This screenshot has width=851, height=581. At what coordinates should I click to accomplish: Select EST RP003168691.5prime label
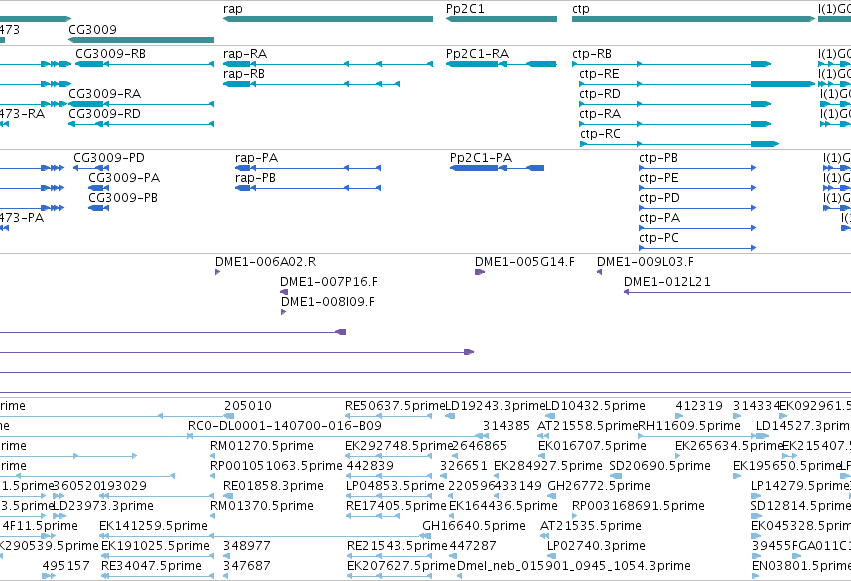point(638,506)
